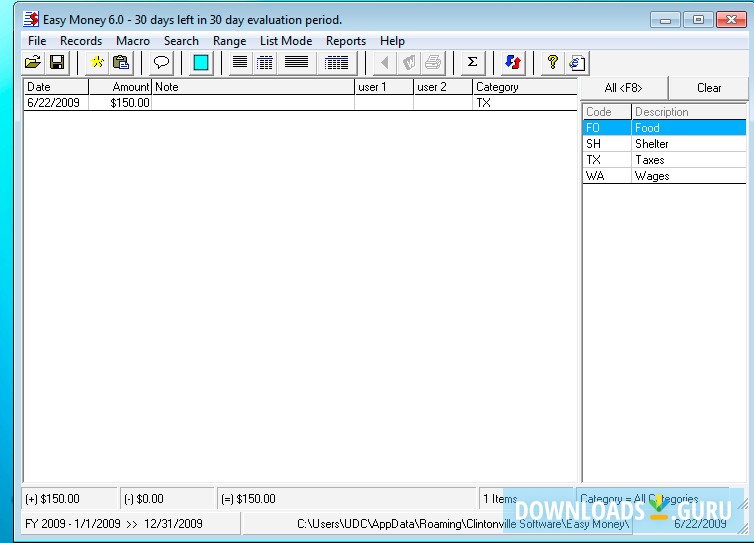The image size is (754, 543).
Task: Click the Date column header
Action: (x=56, y=87)
